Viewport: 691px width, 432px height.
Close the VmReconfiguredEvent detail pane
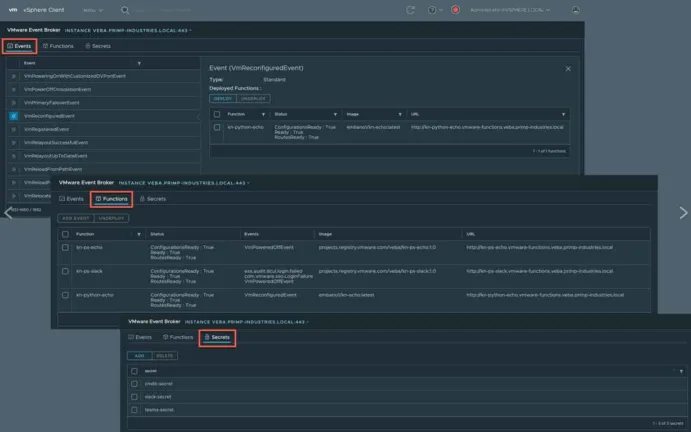coord(568,69)
